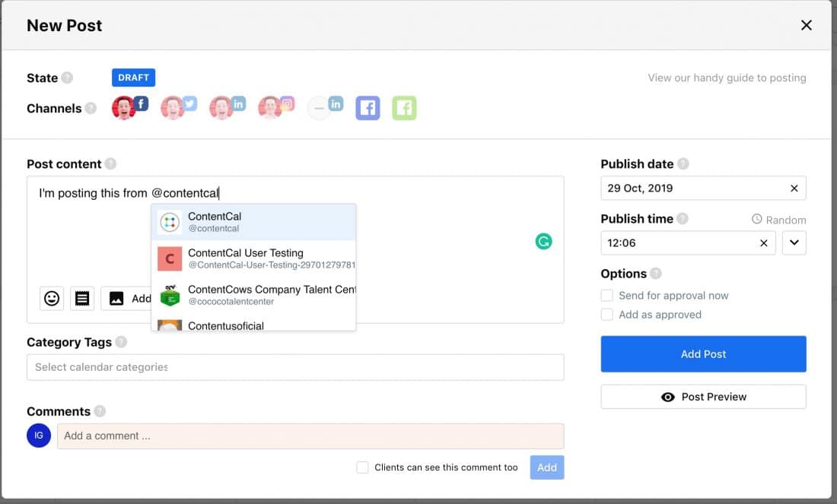This screenshot has width=837, height=504.
Task: Clear the publish time value
Action: pyautogui.click(x=764, y=243)
